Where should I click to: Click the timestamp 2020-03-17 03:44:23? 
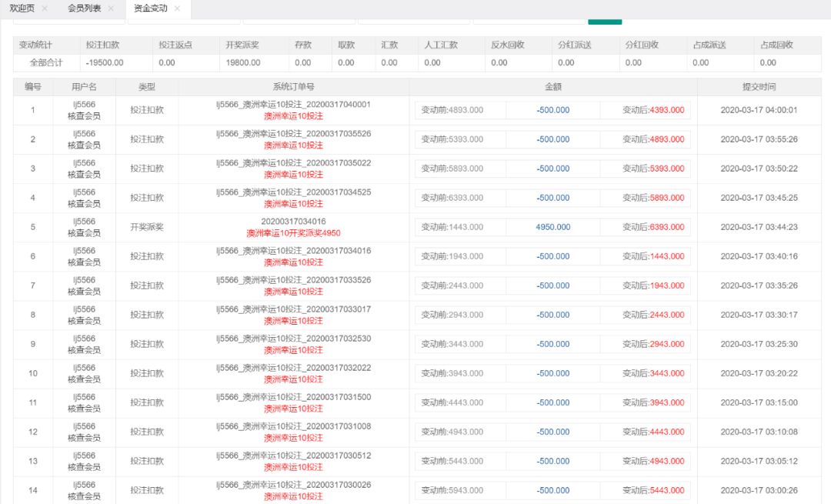759,227
